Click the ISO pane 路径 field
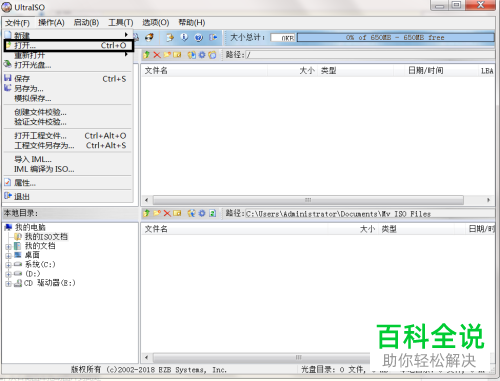The height and width of the screenshot is (381, 500). point(370,55)
